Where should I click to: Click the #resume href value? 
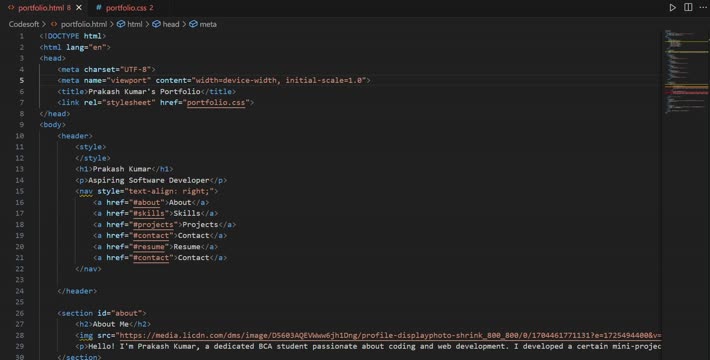[149, 247]
